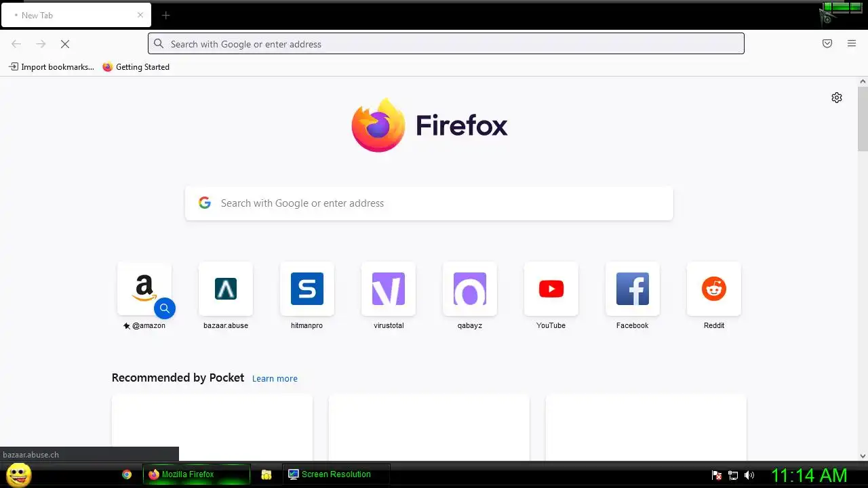Image resolution: width=868 pixels, height=488 pixels.
Task: Open the bazaar.abuse shortcut tile
Action: (x=226, y=289)
